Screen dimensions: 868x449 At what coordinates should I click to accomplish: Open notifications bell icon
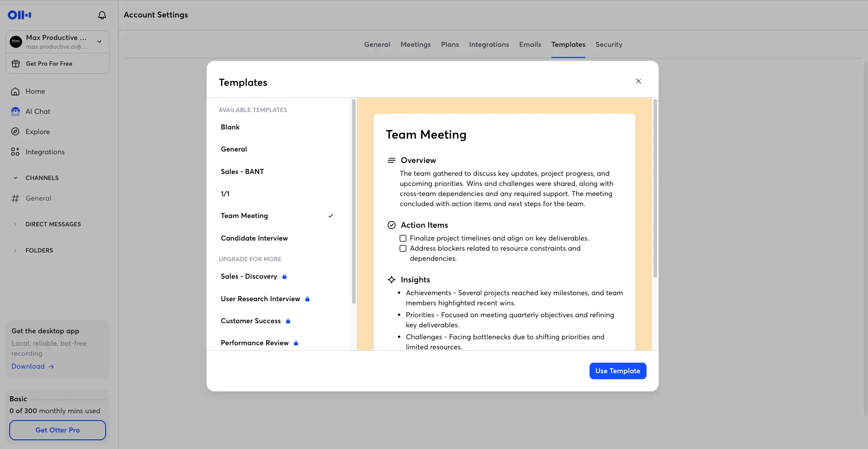[x=102, y=15]
